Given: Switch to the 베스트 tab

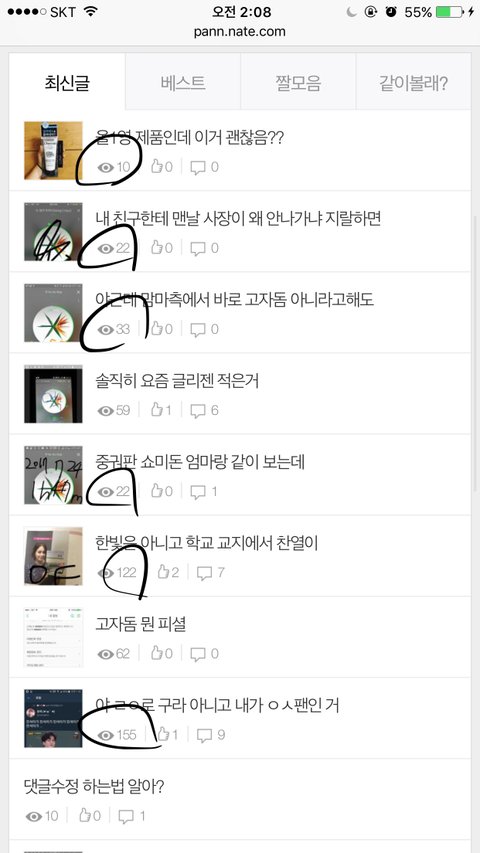Looking at the screenshot, I should (183, 83).
